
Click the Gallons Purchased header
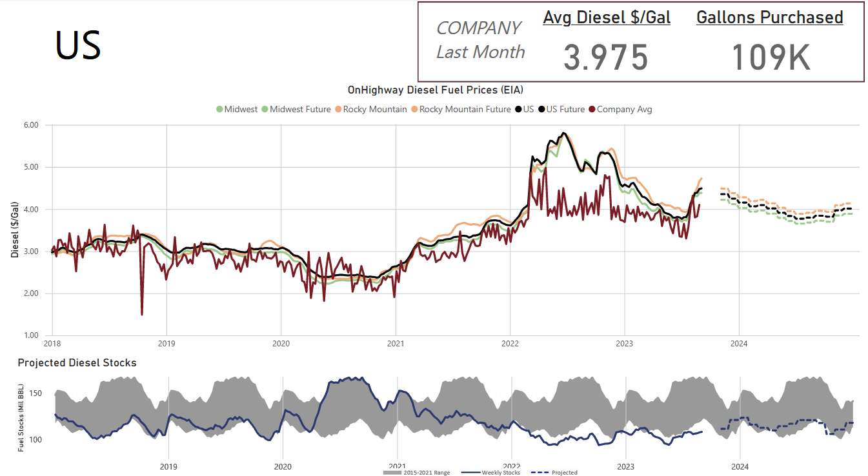769,17
